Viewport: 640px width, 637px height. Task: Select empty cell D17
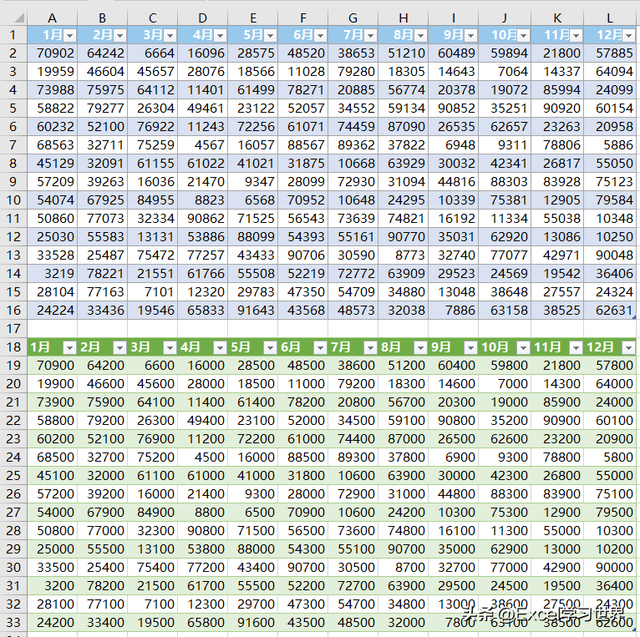(x=203, y=328)
